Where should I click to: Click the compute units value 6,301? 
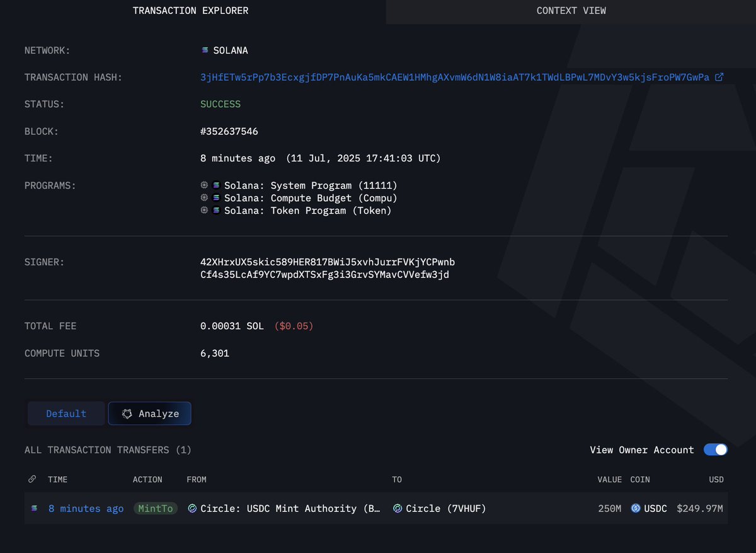(x=215, y=353)
